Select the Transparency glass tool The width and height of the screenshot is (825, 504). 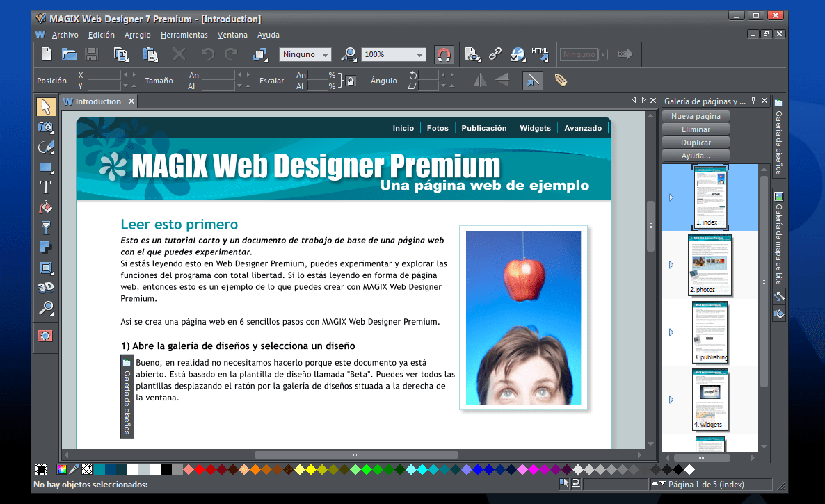46,227
